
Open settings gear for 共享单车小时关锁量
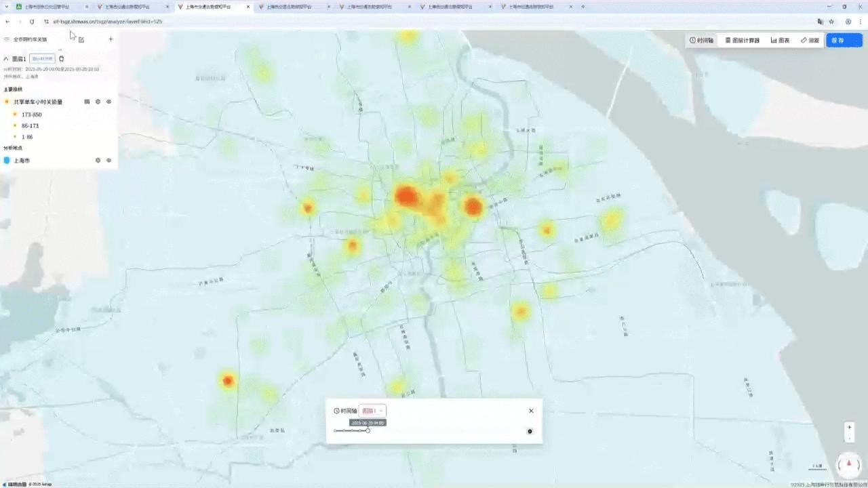98,102
